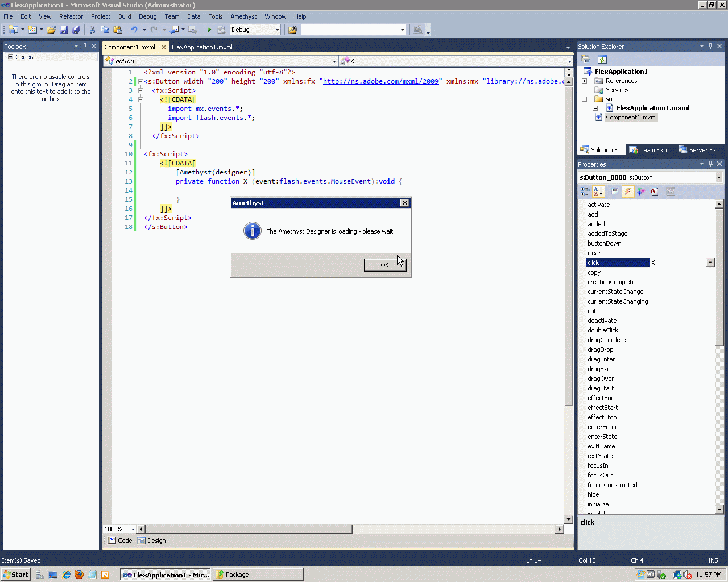The width and height of the screenshot is (728, 582).
Task: Click the red A styles icon in Properties
Action: [654, 192]
